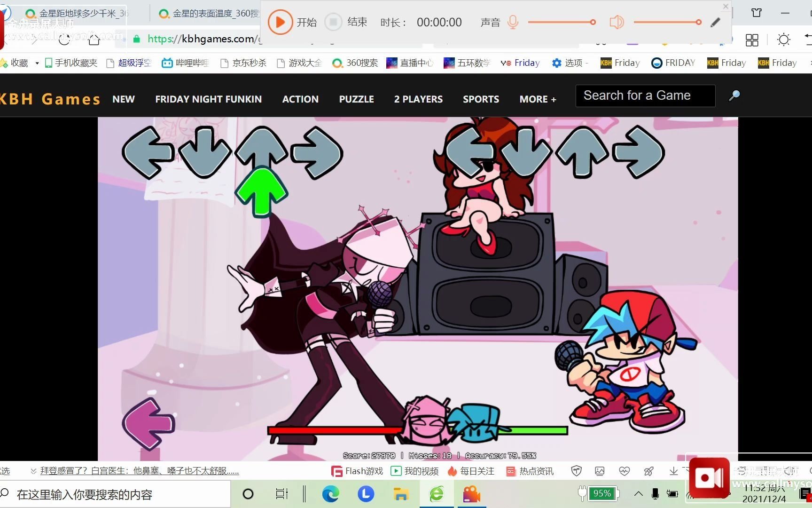Click the game health bar
Image resolution: width=812 pixels, height=508 pixels.
point(417,430)
